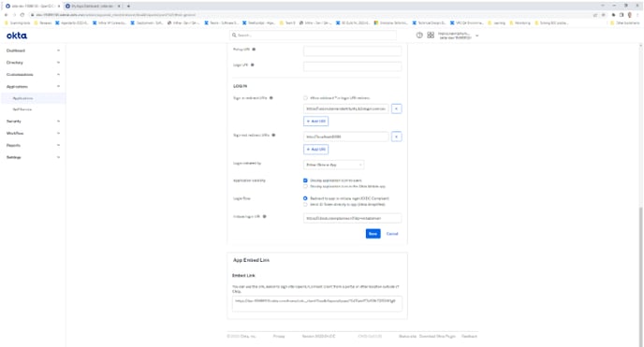
Task: Toggle the browser side panel icon
Action: click(622, 15)
